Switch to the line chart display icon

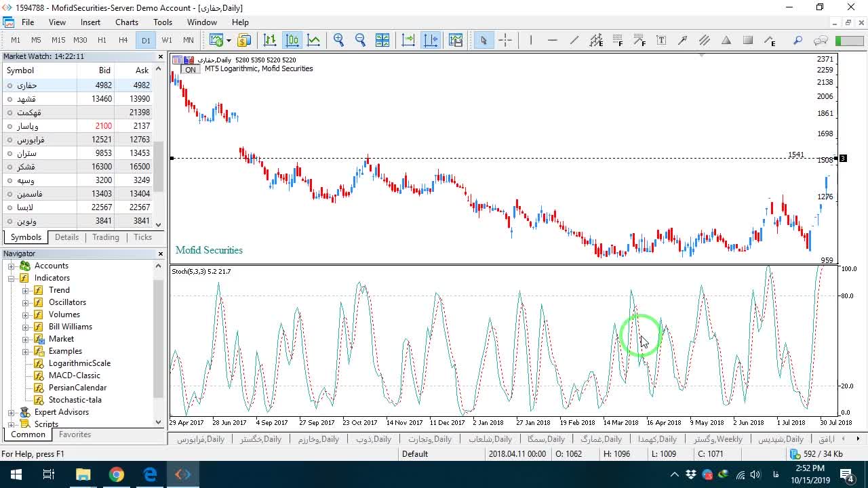tap(313, 40)
